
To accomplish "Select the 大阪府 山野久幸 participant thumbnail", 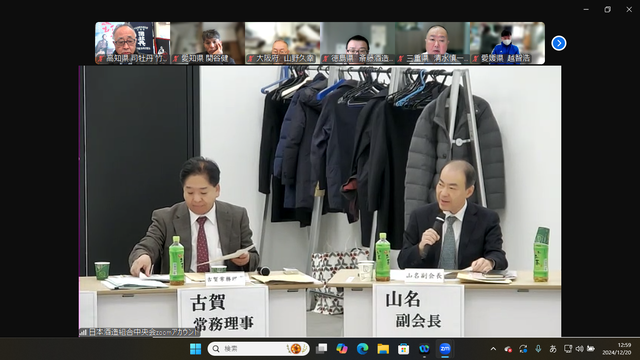I will (282, 43).
